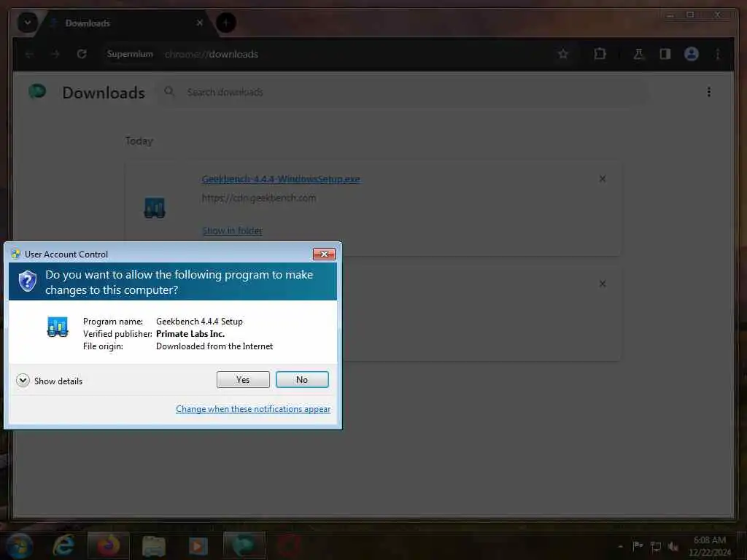Open the Extensions puzzle icon
This screenshot has width=747, height=560.
tap(600, 54)
